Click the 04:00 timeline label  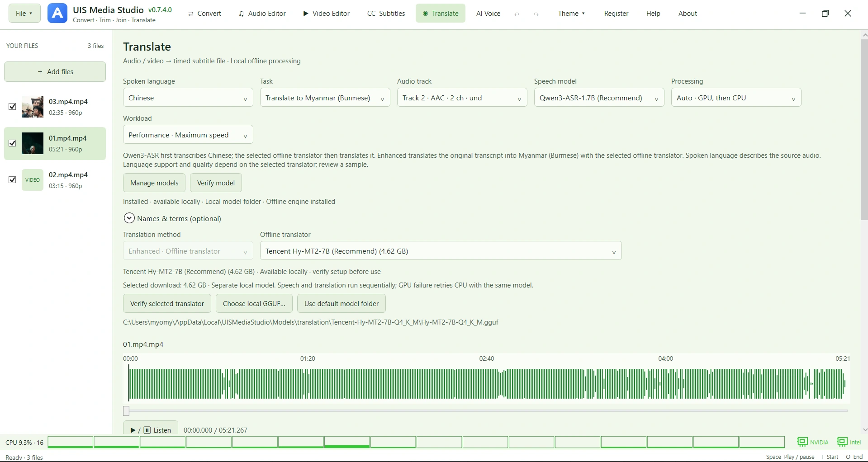[665, 358]
